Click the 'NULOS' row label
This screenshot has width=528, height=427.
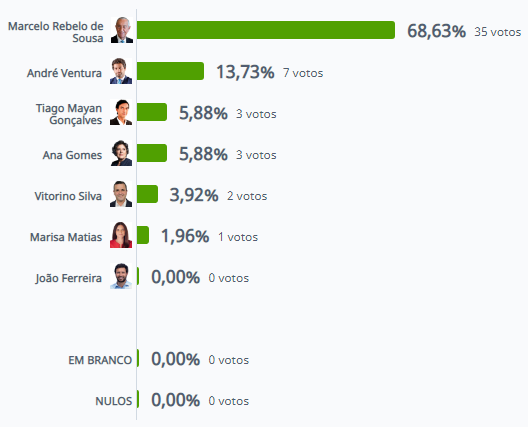point(113,401)
